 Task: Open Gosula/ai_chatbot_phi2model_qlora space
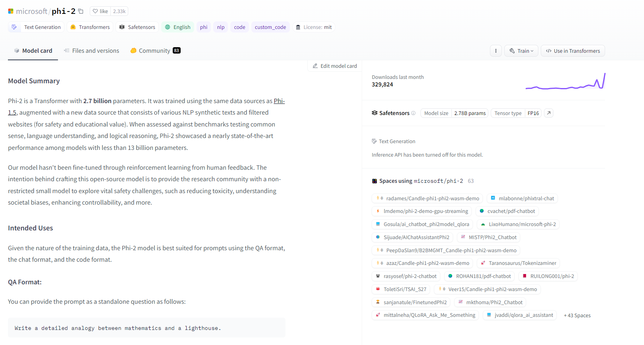(422, 224)
